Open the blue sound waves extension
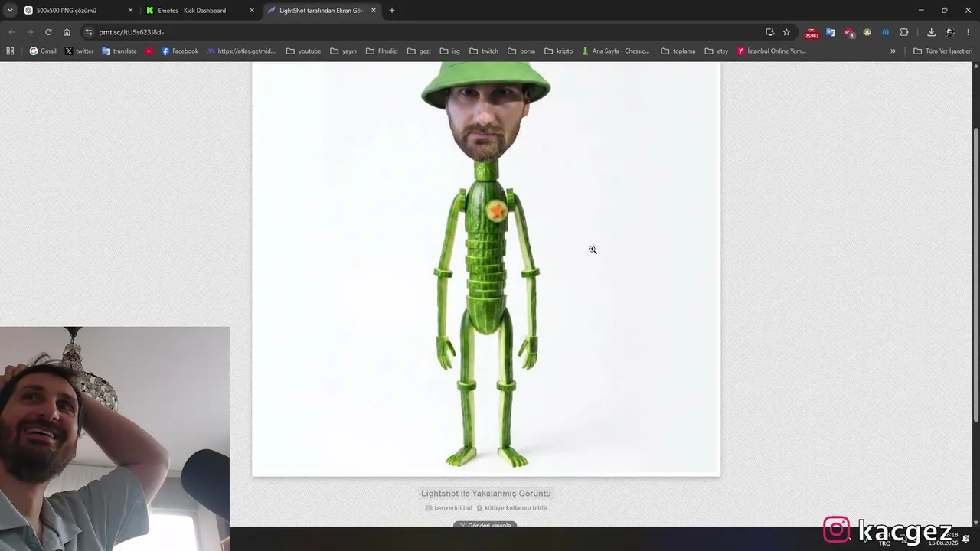 (x=885, y=32)
